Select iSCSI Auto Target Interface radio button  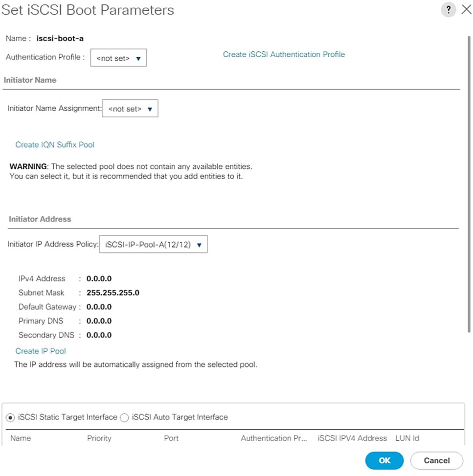click(124, 417)
